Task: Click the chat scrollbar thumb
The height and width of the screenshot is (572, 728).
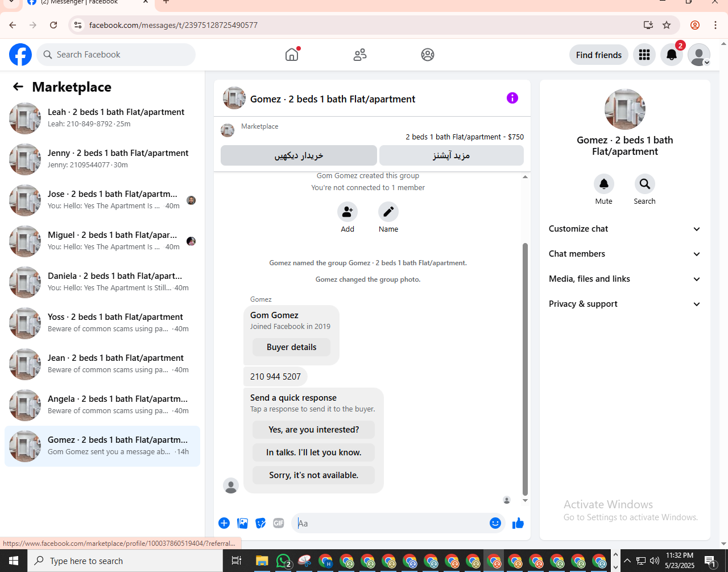Action: point(525,369)
